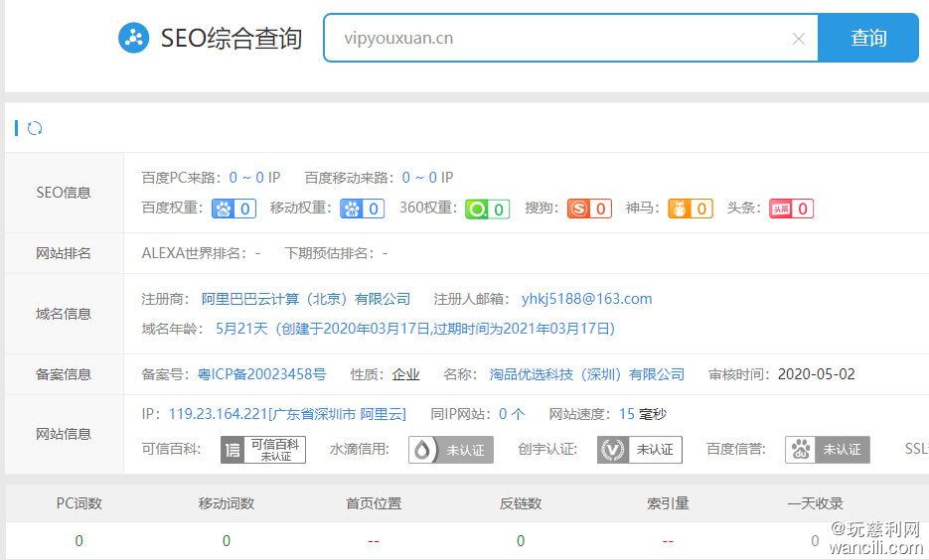Viewport: 929px width, 560px height.
Task: Click the 索引量 dashes value
Action: point(668,541)
